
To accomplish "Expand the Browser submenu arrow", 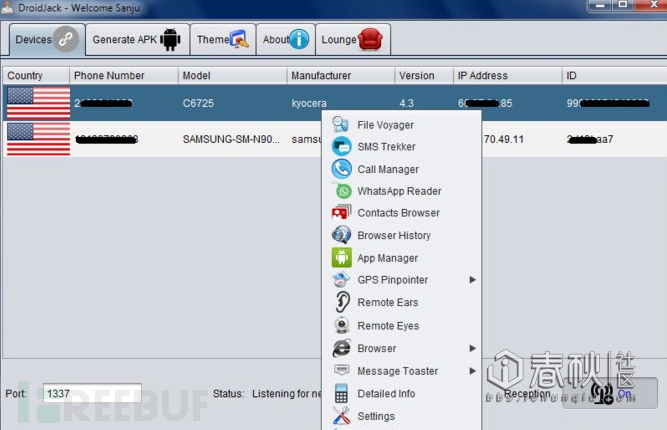I will pyautogui.click(x=472, y=348).
